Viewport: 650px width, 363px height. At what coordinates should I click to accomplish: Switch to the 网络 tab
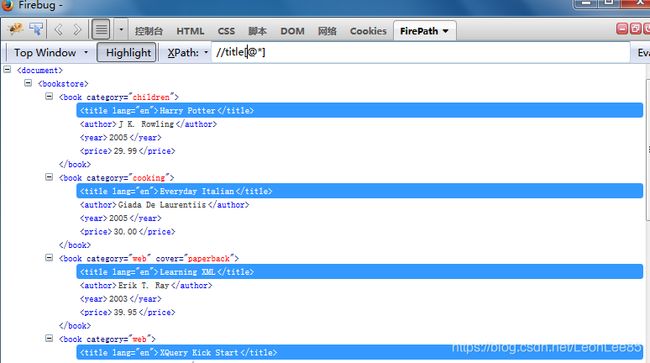(327, 31)
